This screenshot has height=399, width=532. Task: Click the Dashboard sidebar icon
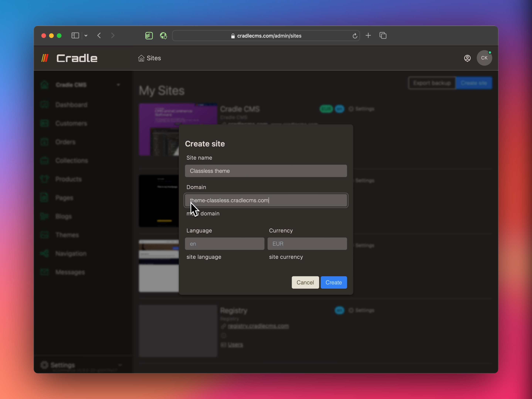coord(45,105)
